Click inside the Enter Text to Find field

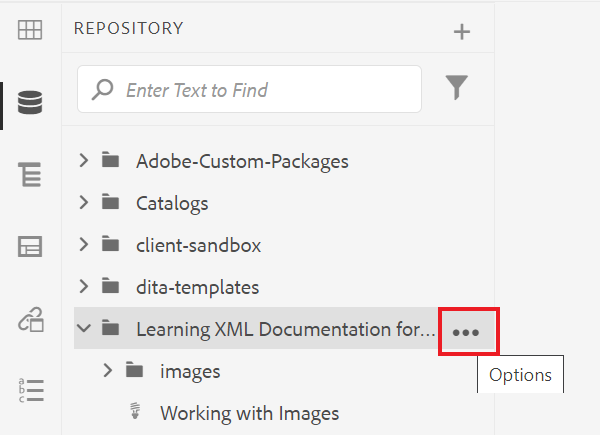point(265,90)
